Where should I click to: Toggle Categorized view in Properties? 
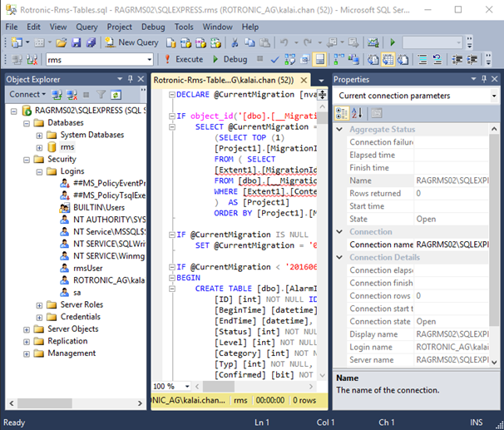(x=341, y=113)
